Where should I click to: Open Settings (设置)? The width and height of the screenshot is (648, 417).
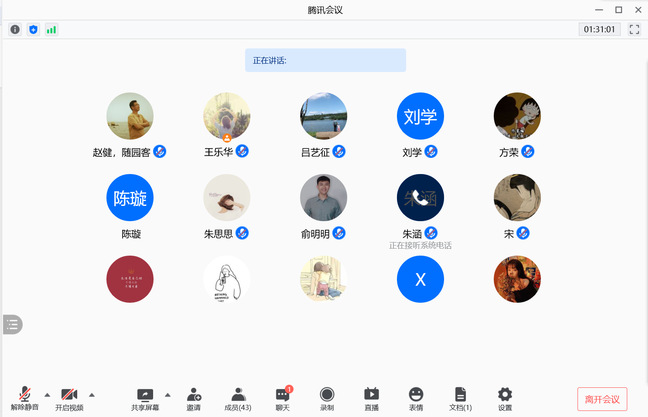click(505, 398)
